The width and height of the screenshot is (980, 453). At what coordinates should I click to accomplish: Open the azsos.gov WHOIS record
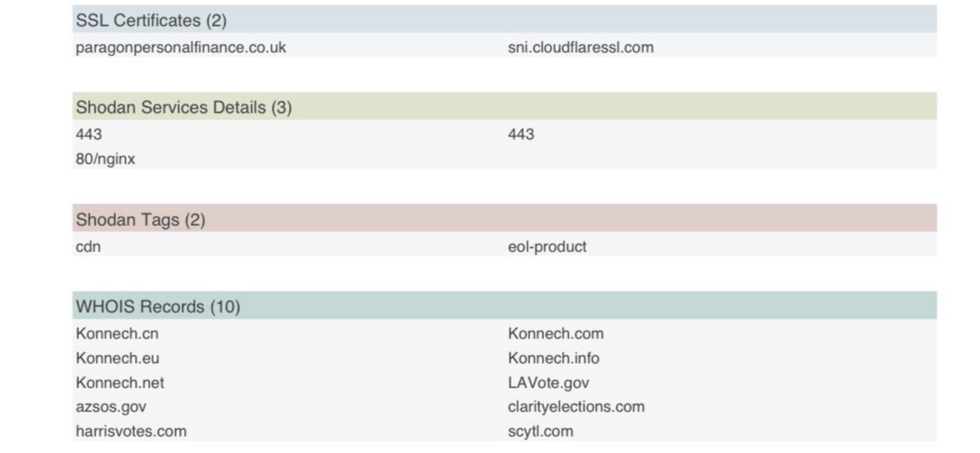(111, 406)
